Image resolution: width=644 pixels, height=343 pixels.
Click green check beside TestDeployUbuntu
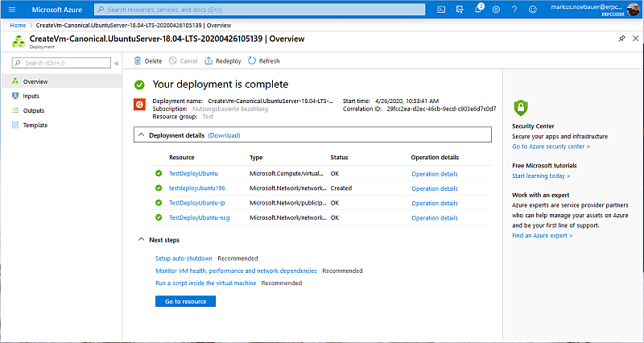point(159,173)
